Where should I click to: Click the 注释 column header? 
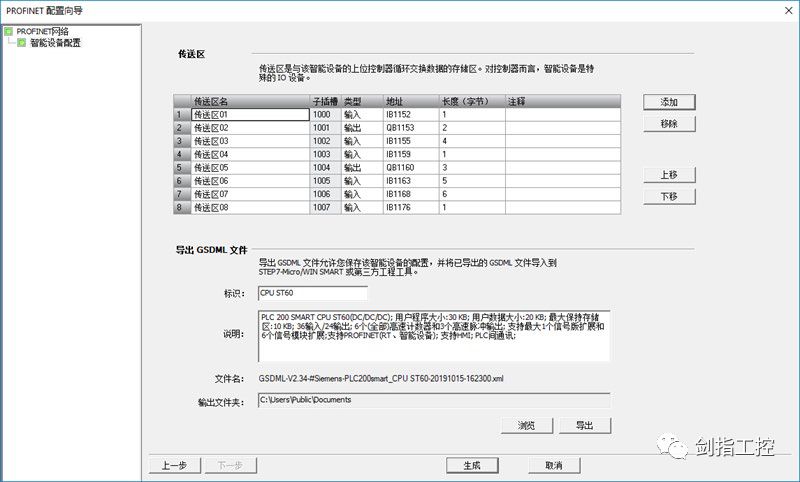563,102
